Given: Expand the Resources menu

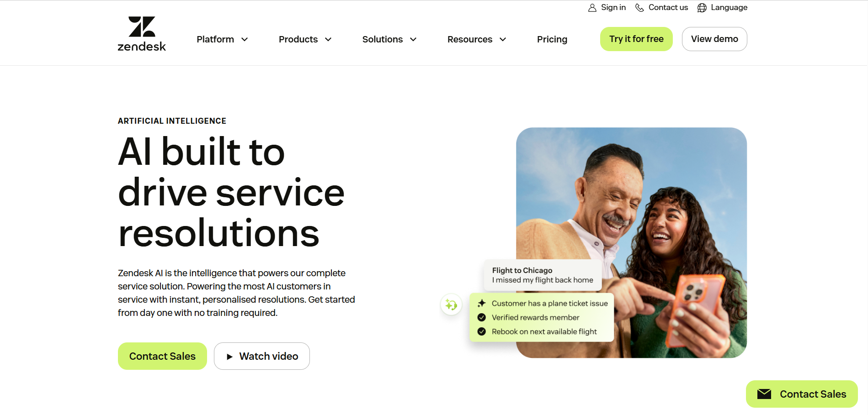Looking at the screenshot, I should pyautogui.click(x=477, y=39).
